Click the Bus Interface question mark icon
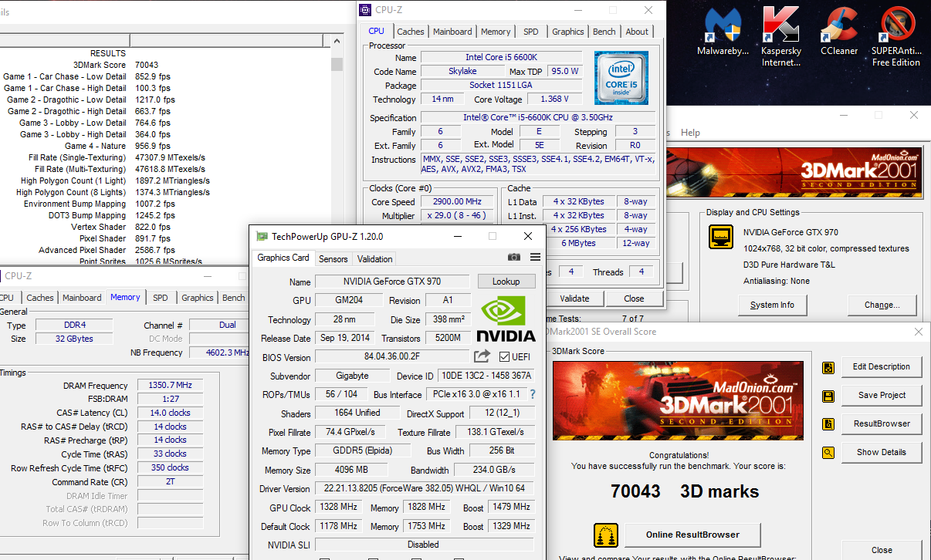The image size is (931, 560). coord(532,394)
